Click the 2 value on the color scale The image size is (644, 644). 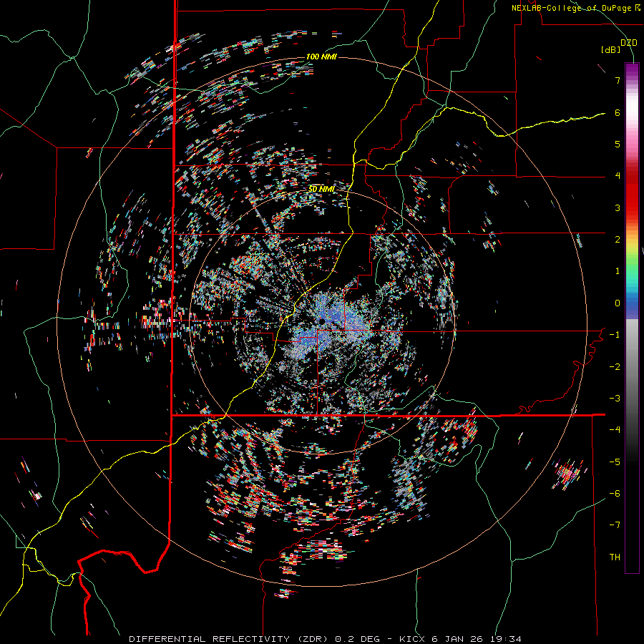coord(618,240)
